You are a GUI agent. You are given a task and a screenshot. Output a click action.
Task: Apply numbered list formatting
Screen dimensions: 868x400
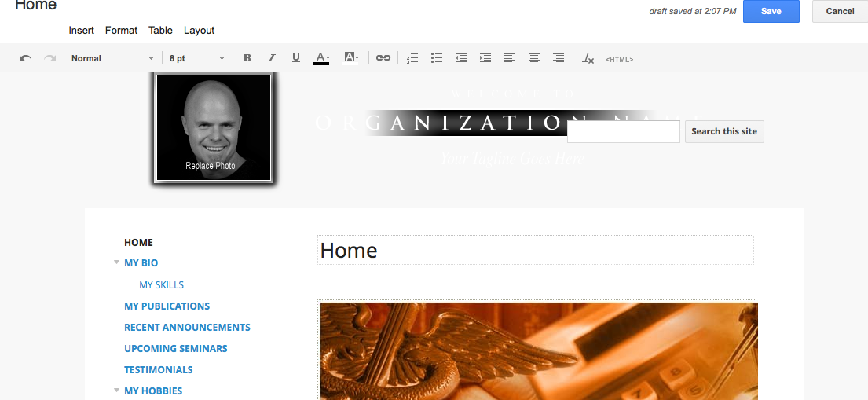pos(412,58)
